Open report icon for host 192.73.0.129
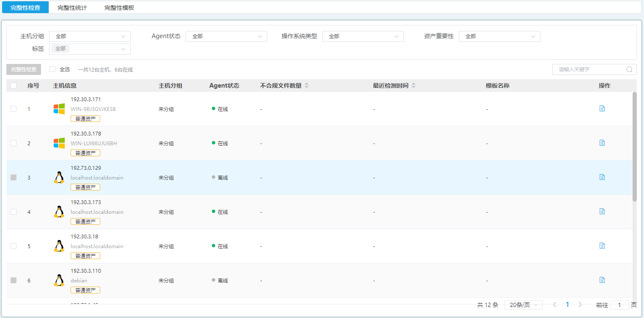 [602, 177]
